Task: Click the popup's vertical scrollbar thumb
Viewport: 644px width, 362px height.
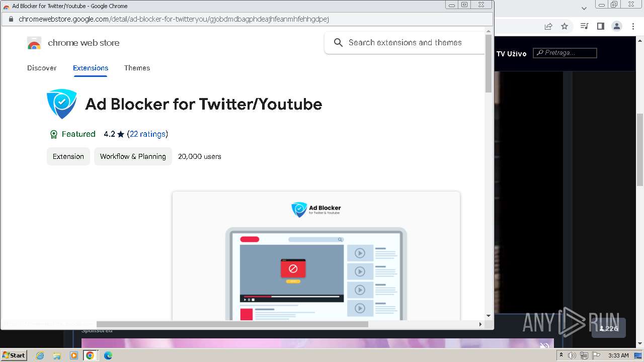Action: click(489, 64)
